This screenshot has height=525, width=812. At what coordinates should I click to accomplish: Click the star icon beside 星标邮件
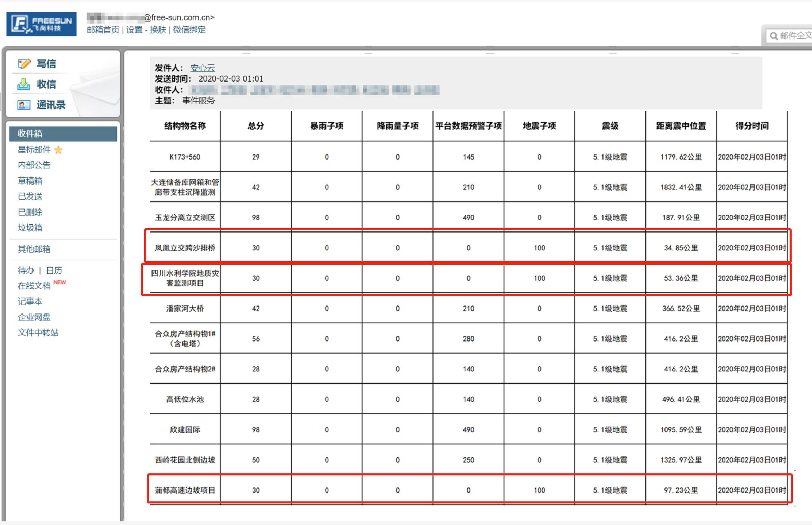point(58,150)
